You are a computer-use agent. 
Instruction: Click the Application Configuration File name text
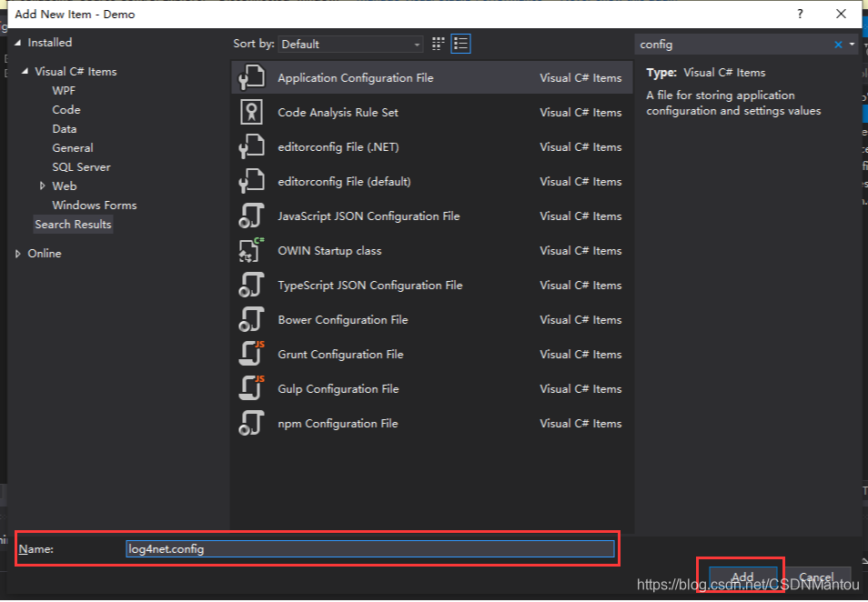click(x=356, y=78)
